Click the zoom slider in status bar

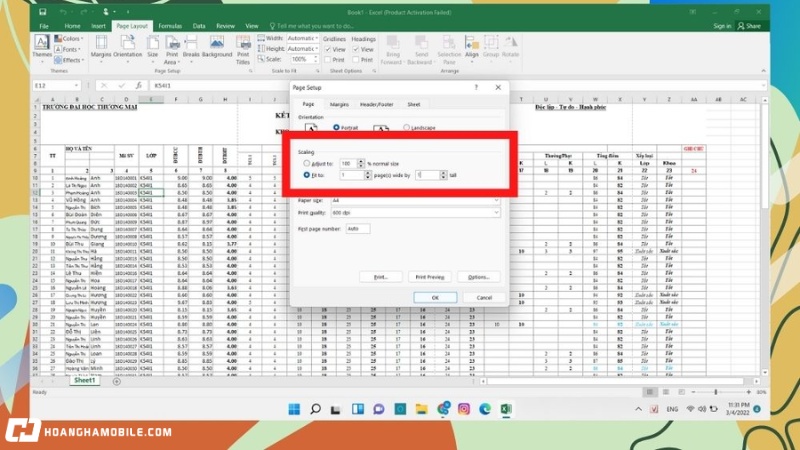point(714,392)
